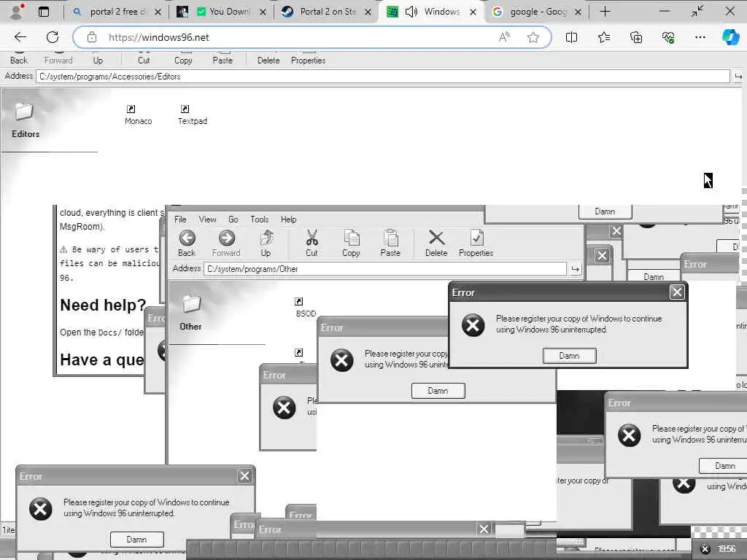Open the browser essentials heart icon
The image size is (747, 560).
pos(668,37)
